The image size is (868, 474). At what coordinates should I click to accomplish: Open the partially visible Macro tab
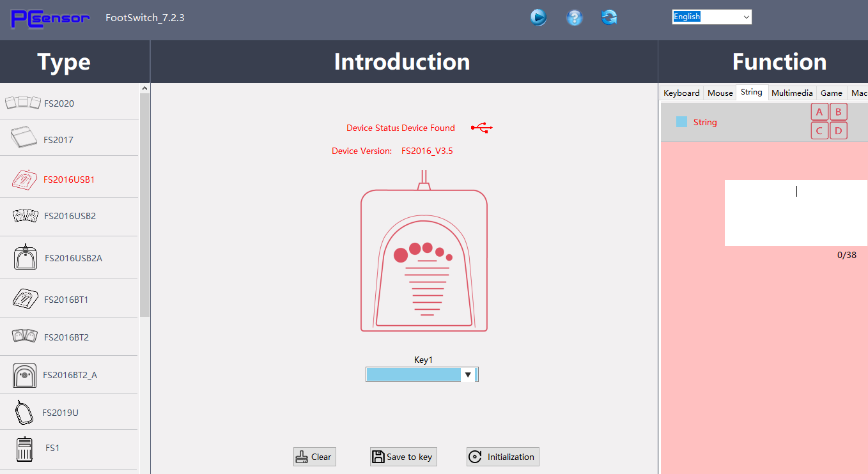point(858,93)
